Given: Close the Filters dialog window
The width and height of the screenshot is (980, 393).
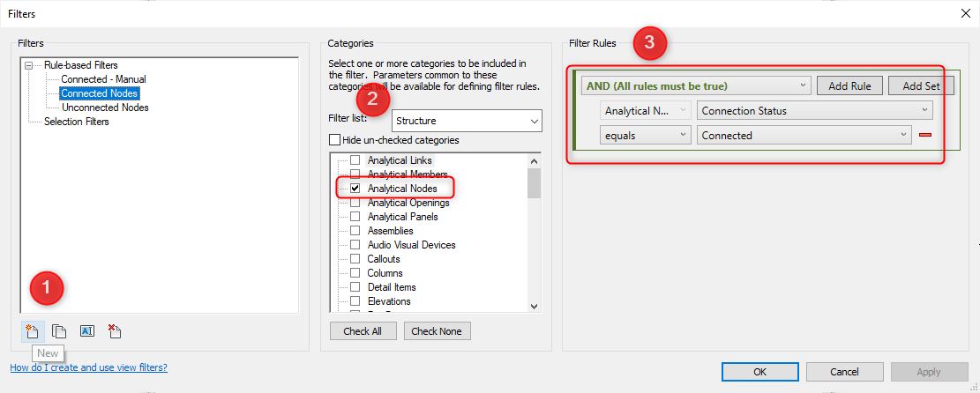Looking at the screenshot, I should pos(962,13).
